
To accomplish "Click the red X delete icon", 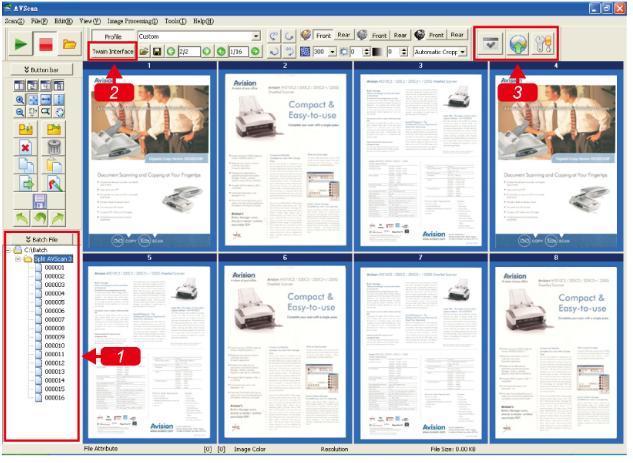I will (25, 146).
